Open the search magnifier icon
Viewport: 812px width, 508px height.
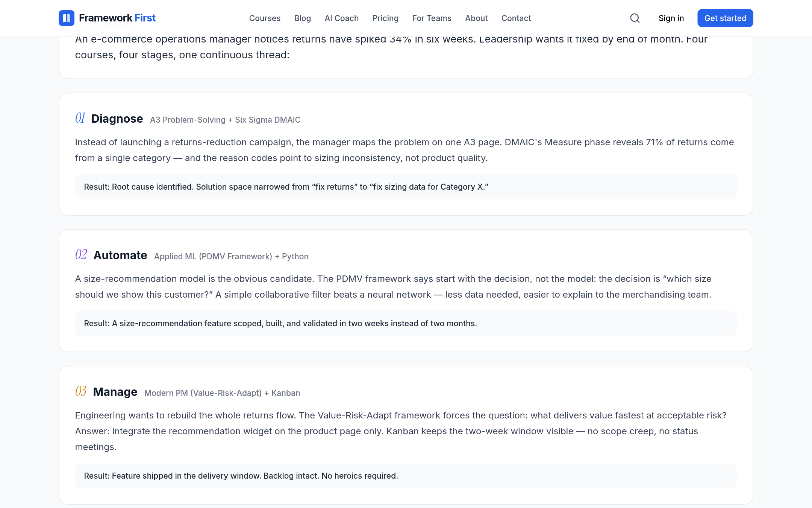635,18
